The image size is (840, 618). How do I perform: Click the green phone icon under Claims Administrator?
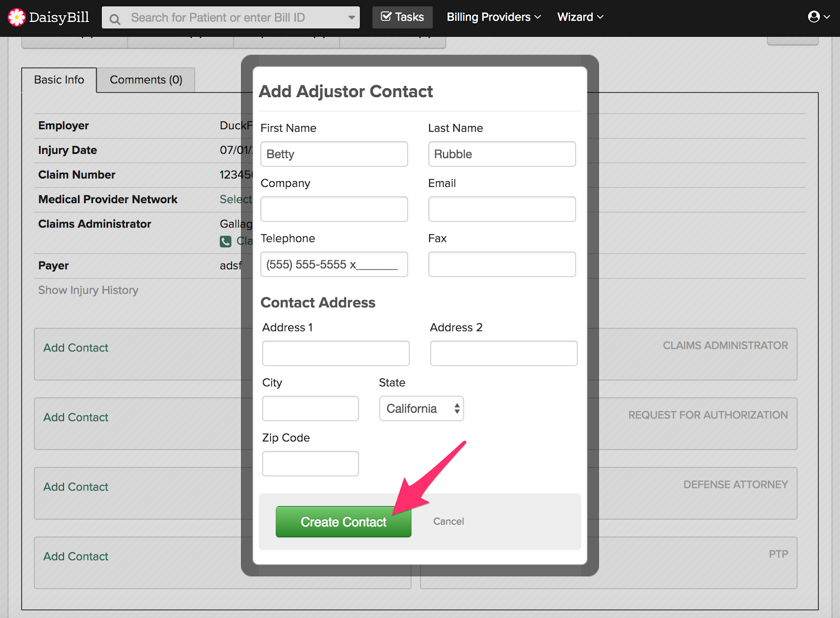click(x=226, y=242)
